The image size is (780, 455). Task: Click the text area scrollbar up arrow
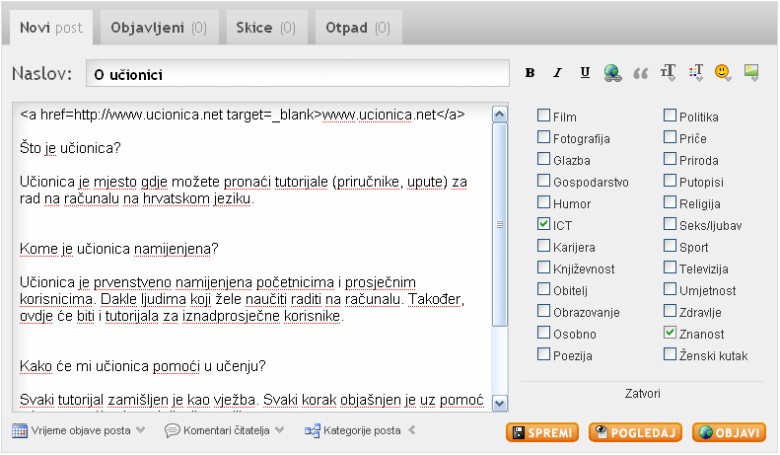(499, 115)
